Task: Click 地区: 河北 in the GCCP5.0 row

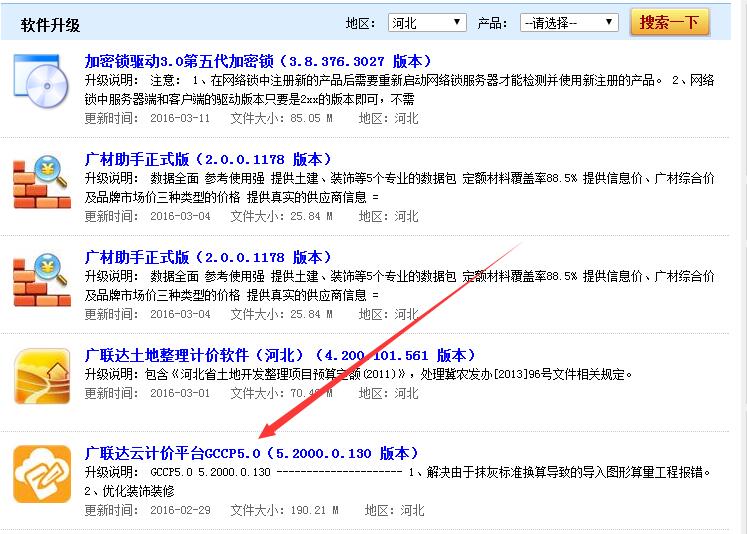Action: [394, 510]
